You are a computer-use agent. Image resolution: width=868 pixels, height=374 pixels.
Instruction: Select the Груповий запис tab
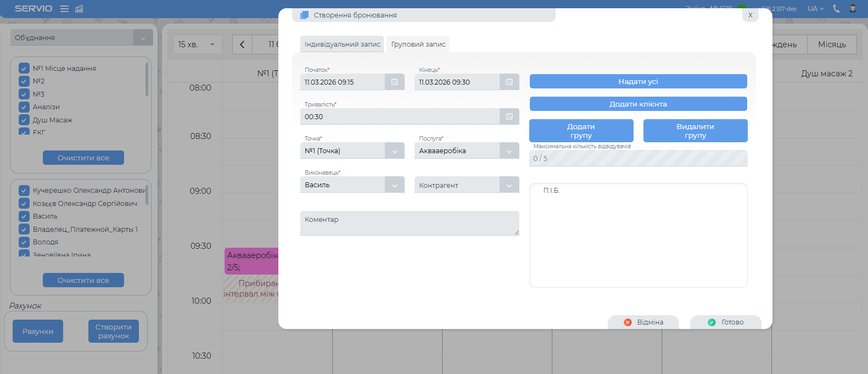(x=418, y=44)
